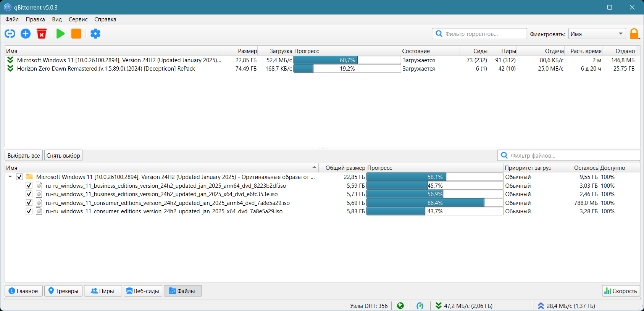Click downloading icon of Horizon Zero Dawn torrent
The width and height of the screenshot is (644, 311).
[10, 68]
